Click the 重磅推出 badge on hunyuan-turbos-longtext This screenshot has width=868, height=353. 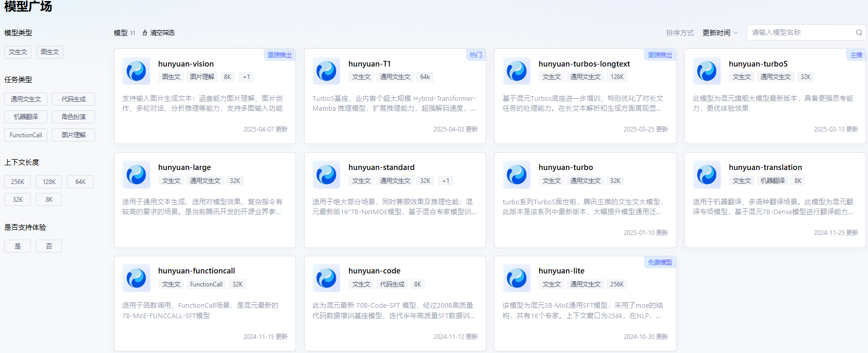point(660,55)
